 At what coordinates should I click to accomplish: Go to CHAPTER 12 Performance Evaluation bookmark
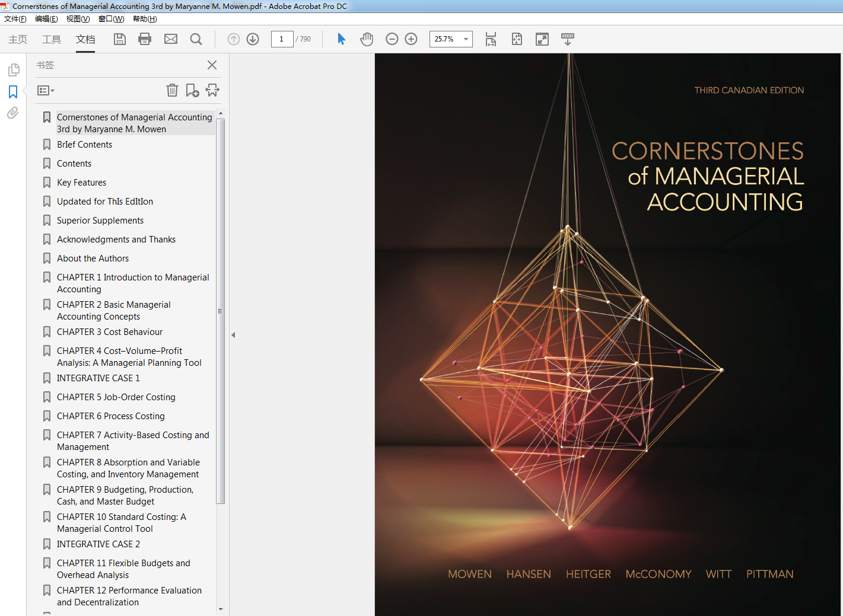129,596
